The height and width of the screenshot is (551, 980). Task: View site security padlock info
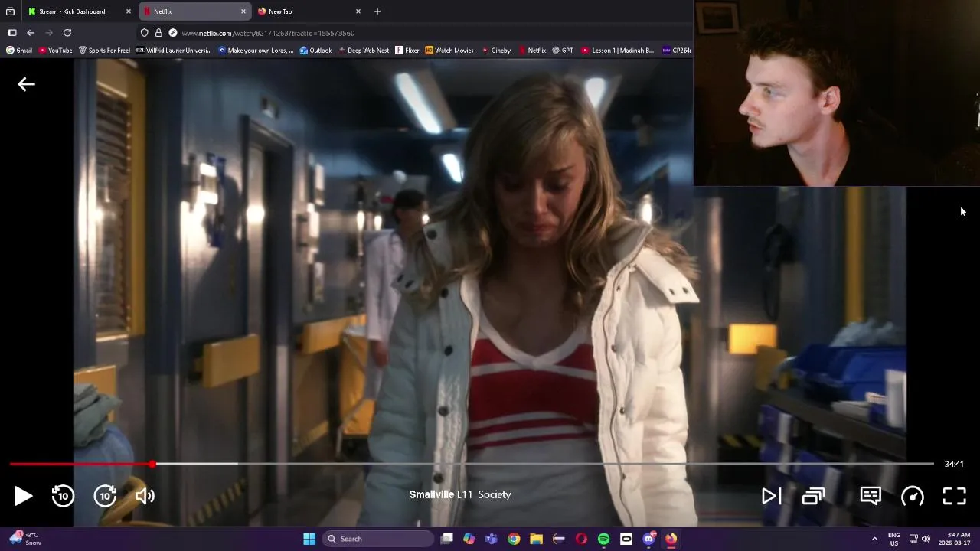158,33
